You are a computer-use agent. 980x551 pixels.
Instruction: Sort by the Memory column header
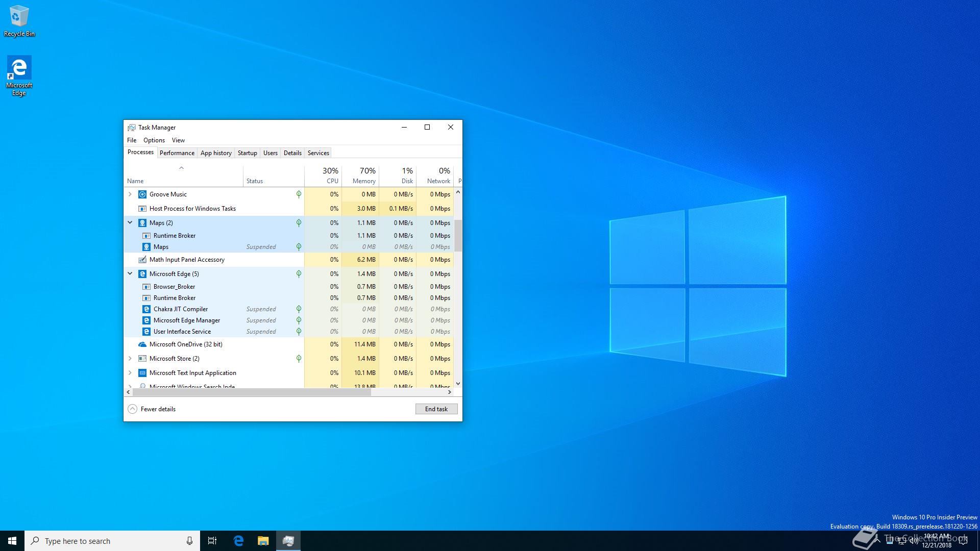360,177
